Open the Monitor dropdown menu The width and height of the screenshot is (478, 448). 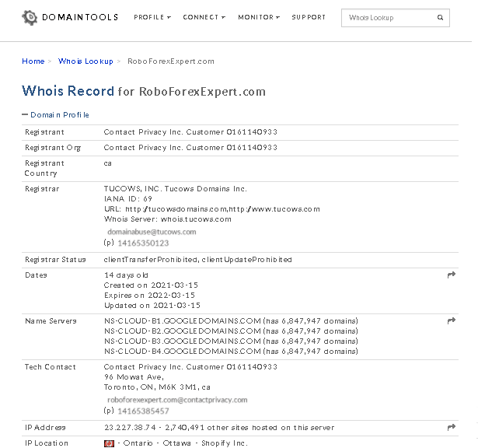[259, 17]
